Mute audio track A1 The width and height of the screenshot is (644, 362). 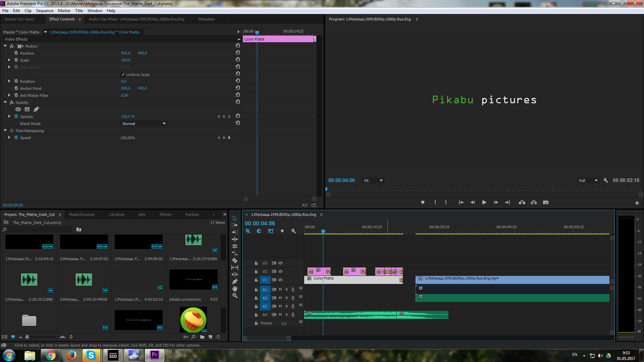[x=280, y=290]
